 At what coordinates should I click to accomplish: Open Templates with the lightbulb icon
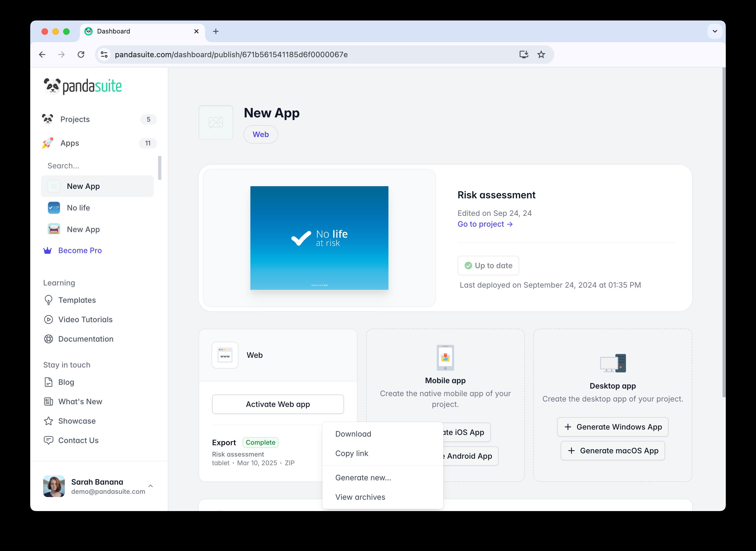pos(49,300)
